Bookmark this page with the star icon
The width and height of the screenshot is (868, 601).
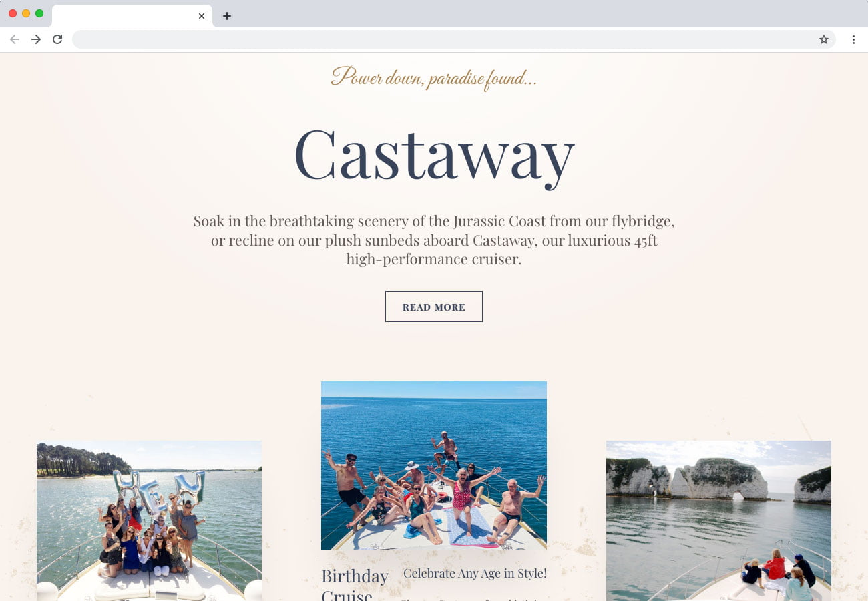pos(824,39)
